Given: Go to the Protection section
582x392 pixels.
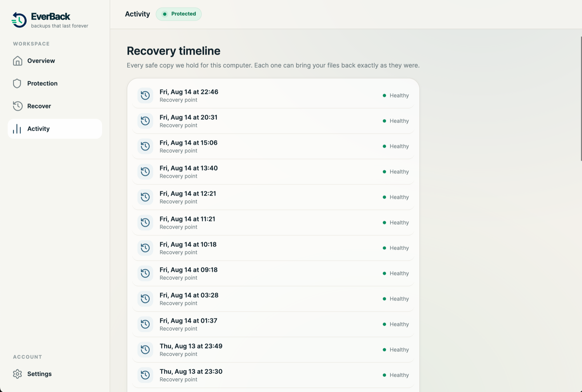Looking at the screenshot, I should (55, 83).
